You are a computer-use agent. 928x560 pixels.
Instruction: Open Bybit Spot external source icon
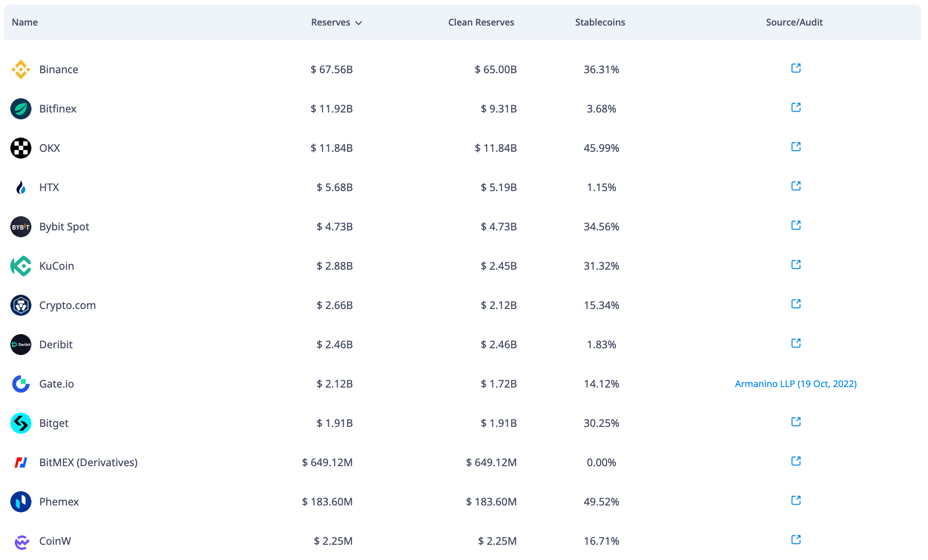[796, 225]
